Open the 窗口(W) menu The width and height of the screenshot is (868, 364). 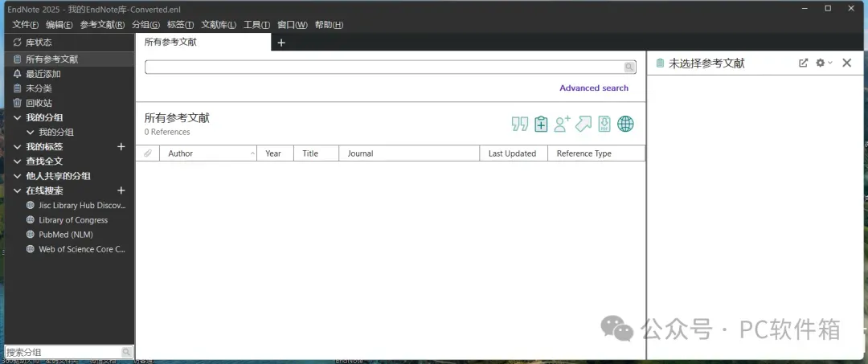click(x=293, y=25)
